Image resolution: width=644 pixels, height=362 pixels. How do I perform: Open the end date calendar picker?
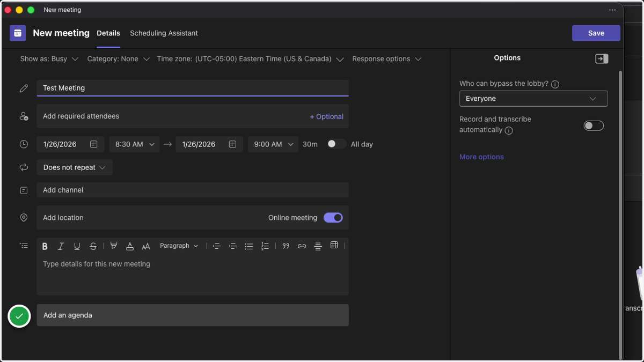(233, 144)
